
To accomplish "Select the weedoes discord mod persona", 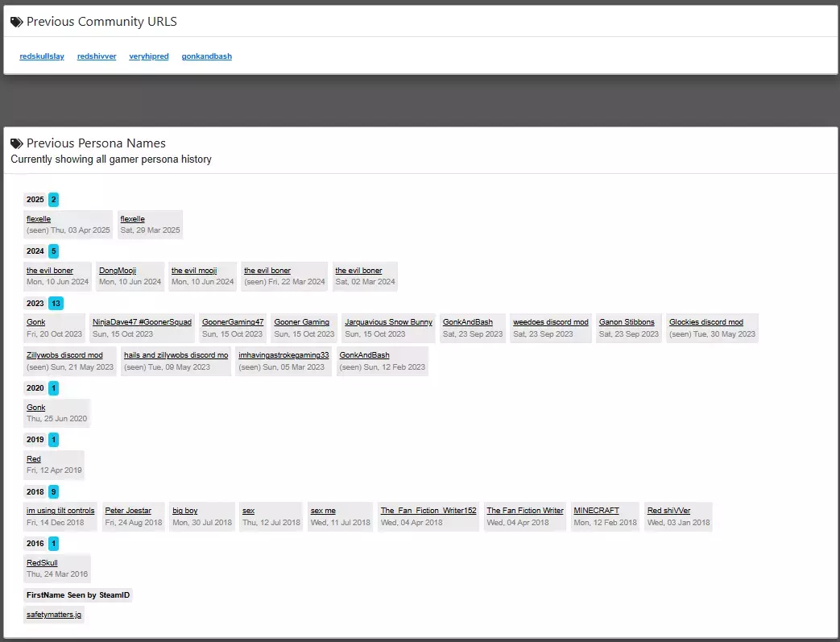I will (x=551, y=322).
